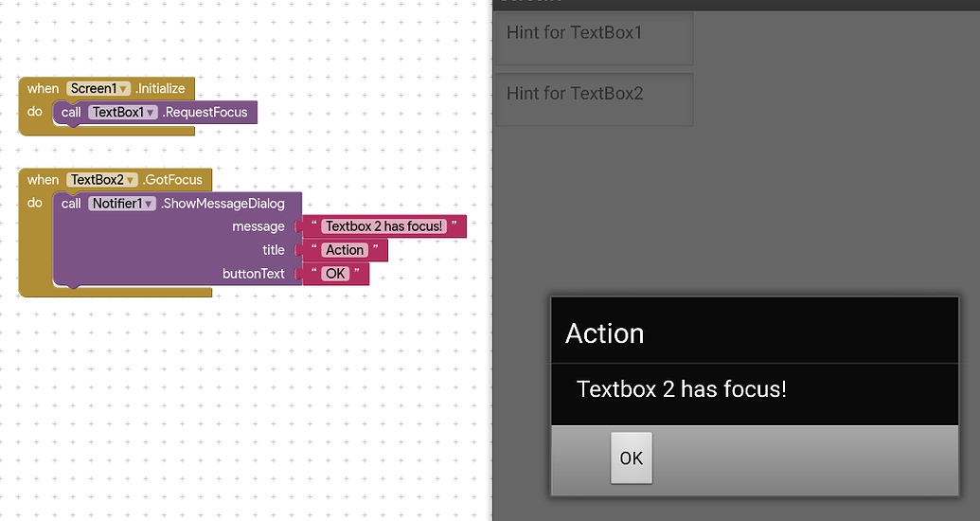This screenshot has width=980, height=521.
Task: Click the message parameter label
Action: (x=258, y=226)
